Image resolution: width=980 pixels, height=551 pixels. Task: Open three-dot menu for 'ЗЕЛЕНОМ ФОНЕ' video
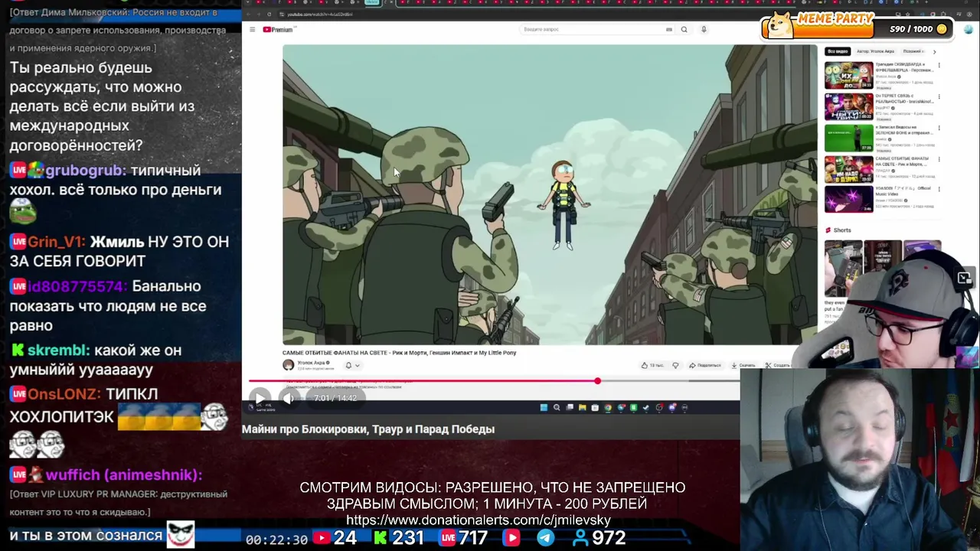click(x=939, y=129)
